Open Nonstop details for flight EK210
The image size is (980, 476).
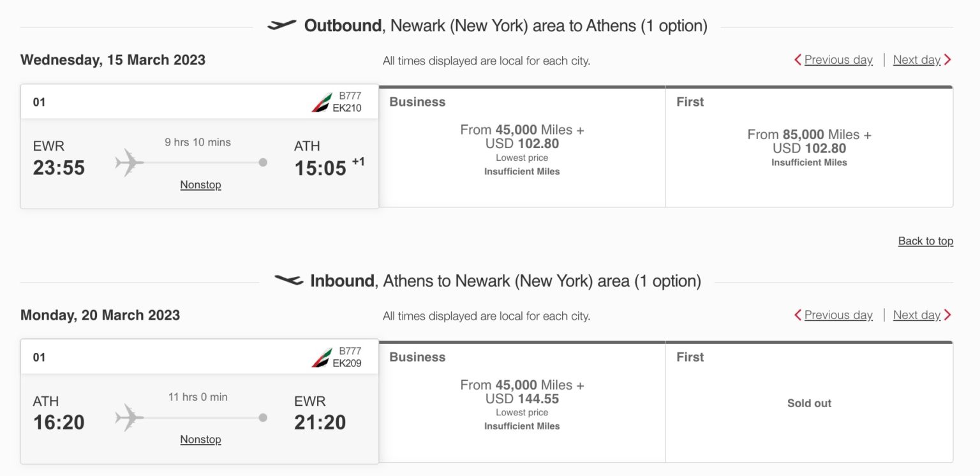coord(200,185)
